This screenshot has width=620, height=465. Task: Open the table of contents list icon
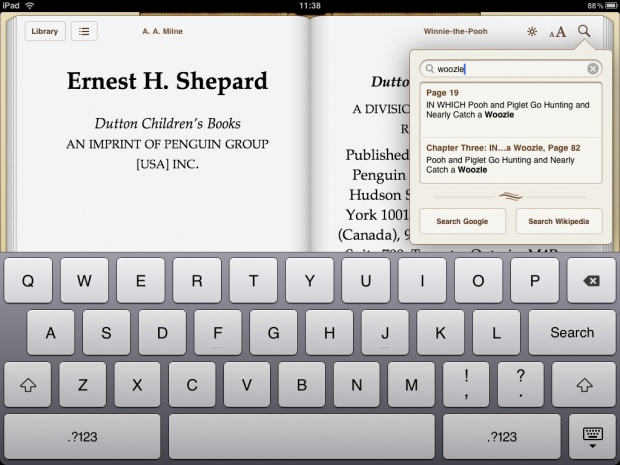click(x=84, y=31)
